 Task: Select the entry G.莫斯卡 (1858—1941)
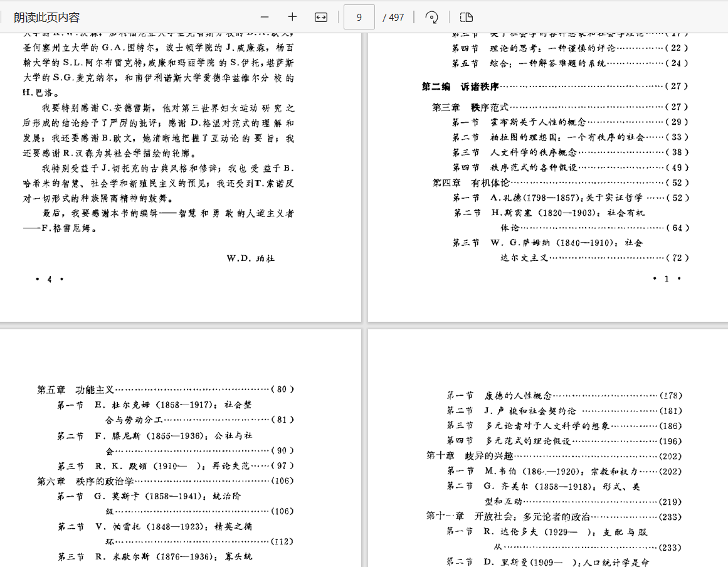coord(176,504)
